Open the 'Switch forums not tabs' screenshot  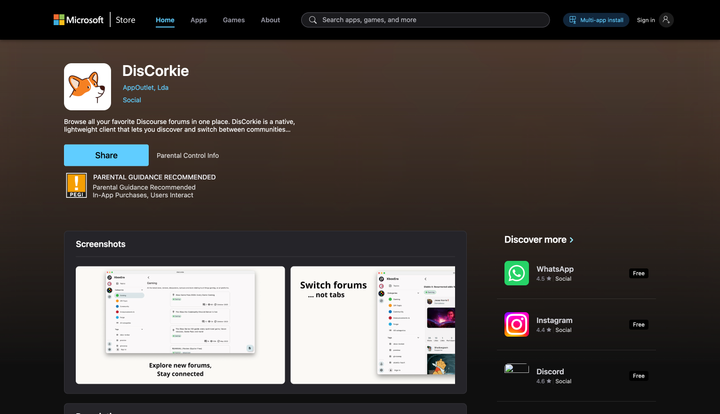point(373,325)
